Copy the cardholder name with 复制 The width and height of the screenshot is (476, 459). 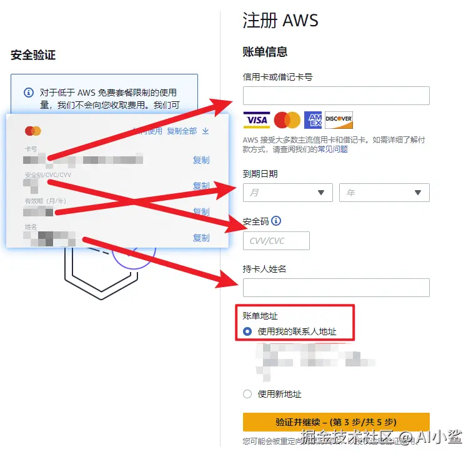201,238
